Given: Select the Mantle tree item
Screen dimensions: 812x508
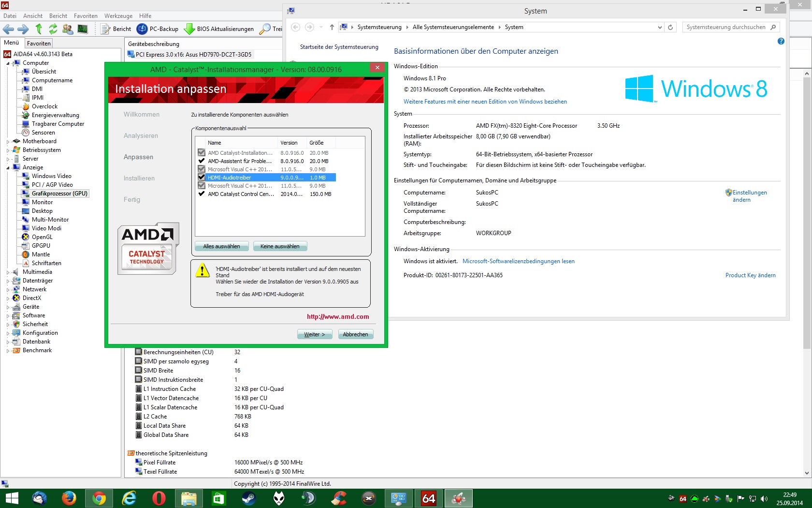Looking at the screenshot, I should pyautogui.click(x=41, y=254).
